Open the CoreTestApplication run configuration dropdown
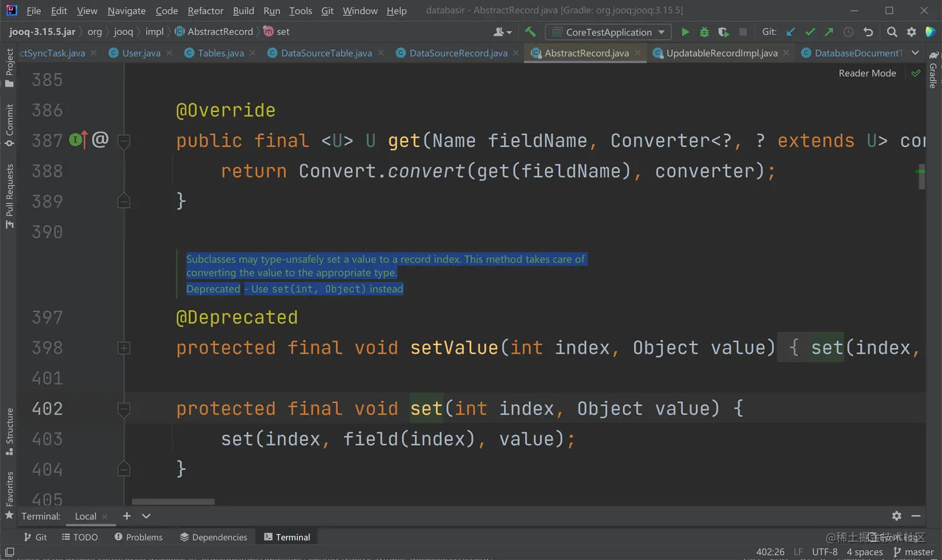Viewport: 942px width, 560px height. tap(608, 32)
